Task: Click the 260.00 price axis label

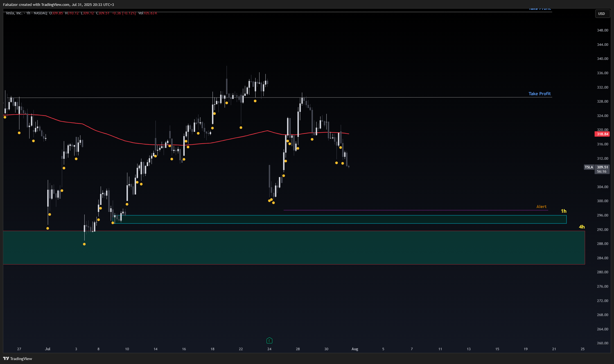Action: [602, 343]
